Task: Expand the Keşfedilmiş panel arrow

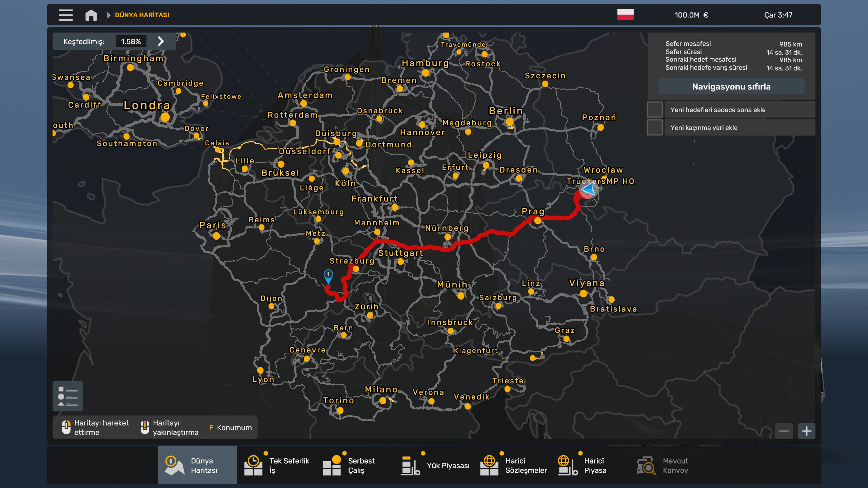Action: click(x=161, y=41)
